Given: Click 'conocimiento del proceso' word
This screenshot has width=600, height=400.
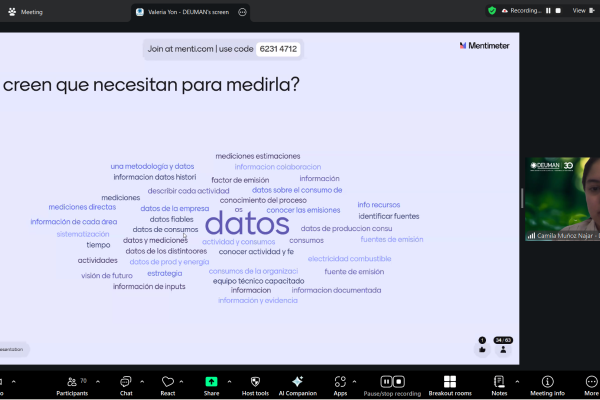Looking at the screenshot, I should (x=263, y=200).
